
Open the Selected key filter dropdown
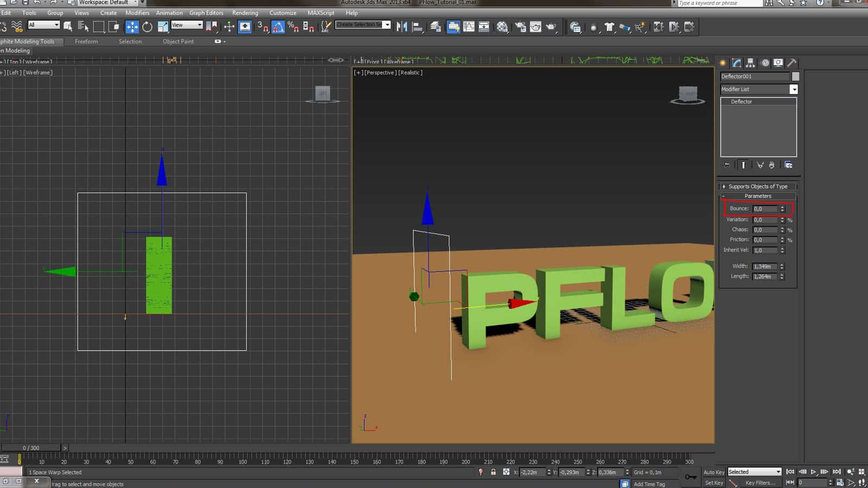(x=754, y=472)
